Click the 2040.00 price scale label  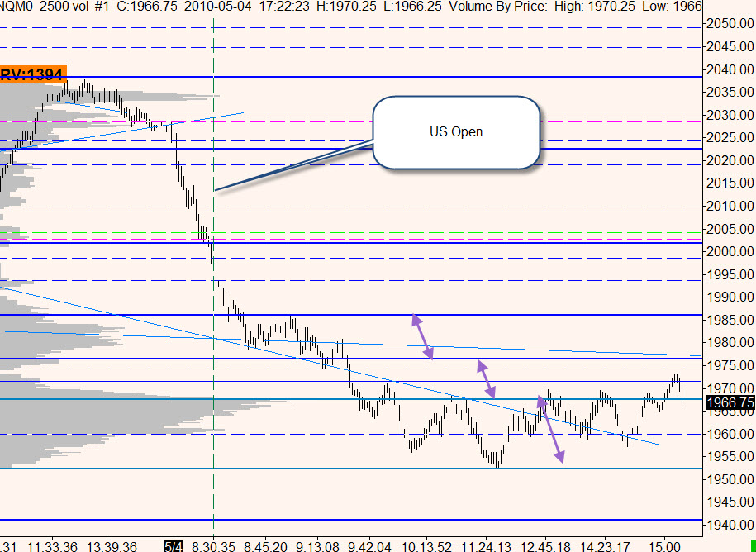pyautogui.click(x=729, y=70)
